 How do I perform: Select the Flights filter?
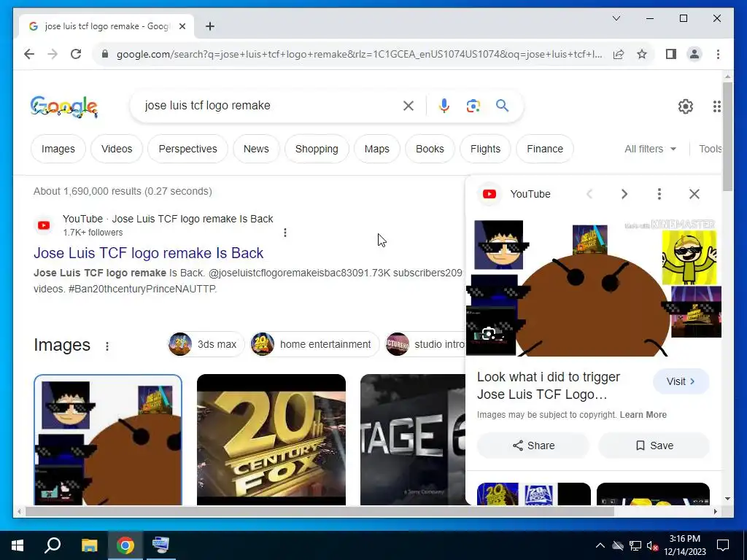click(485, 149)
